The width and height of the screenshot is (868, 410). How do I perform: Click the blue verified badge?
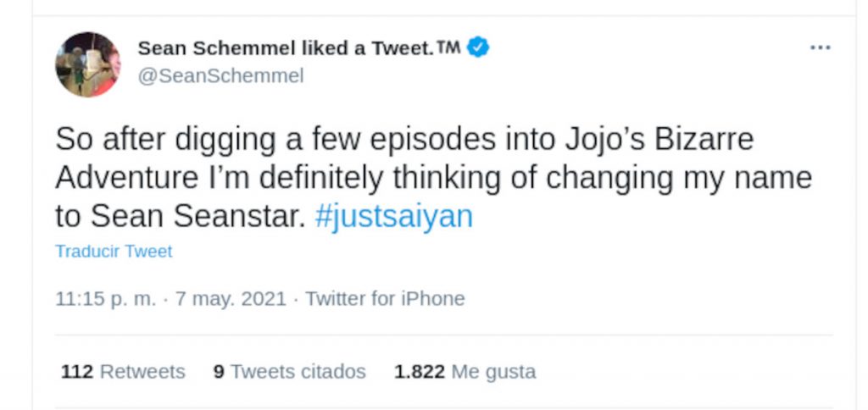(478, 47)
